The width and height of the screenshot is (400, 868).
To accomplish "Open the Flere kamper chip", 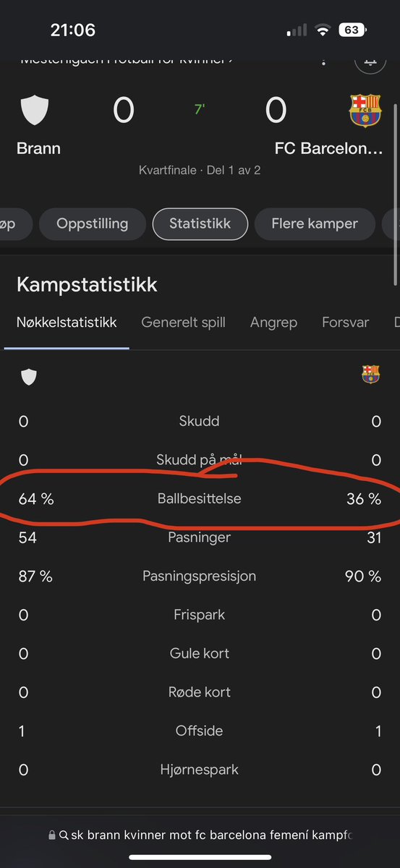I will click(x=314, y=224).
